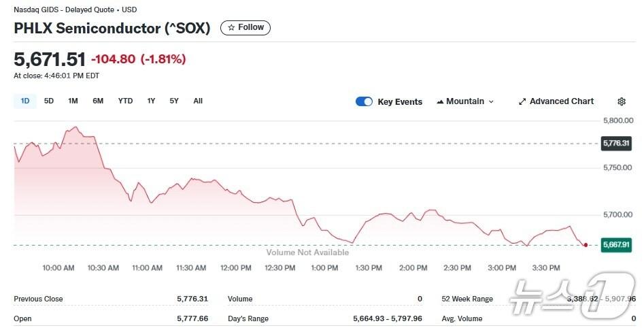Click the 5,776.31 previous close price tag
Screen dimensions: 644x328
click(616, 143)
